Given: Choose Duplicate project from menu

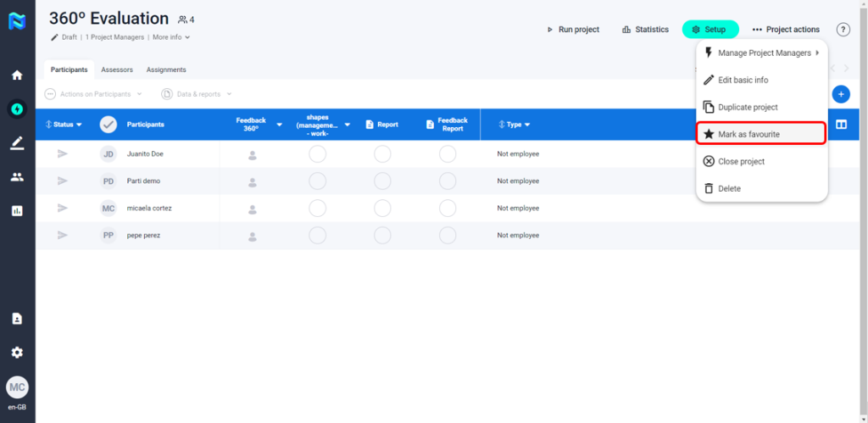Looking at the screenshot, I should click(x=747, y=108).
